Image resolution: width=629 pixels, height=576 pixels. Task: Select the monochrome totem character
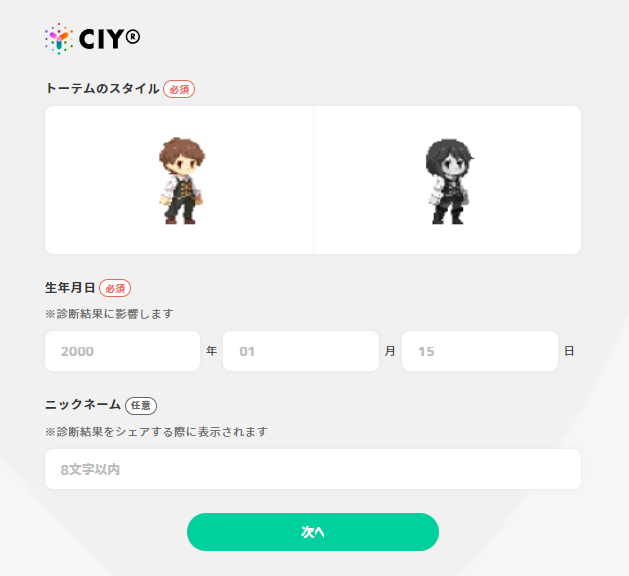pos(447,180)
